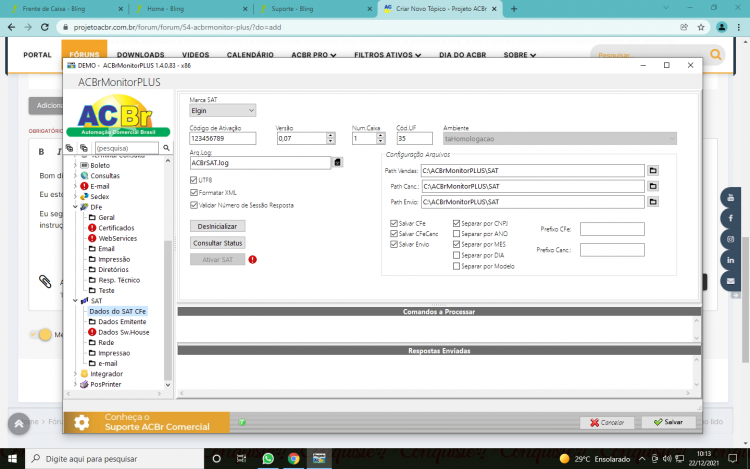Open the YouTube social icon on forum page

[x=730, y=197]
